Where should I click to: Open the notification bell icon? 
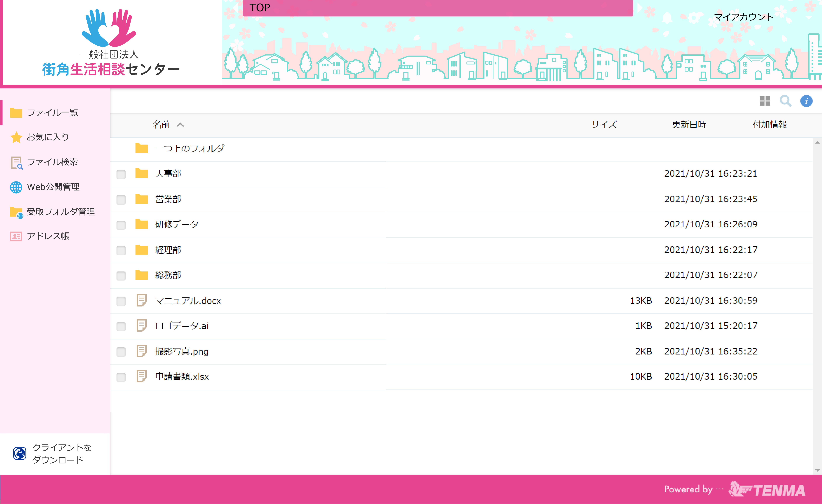[667, 17]
